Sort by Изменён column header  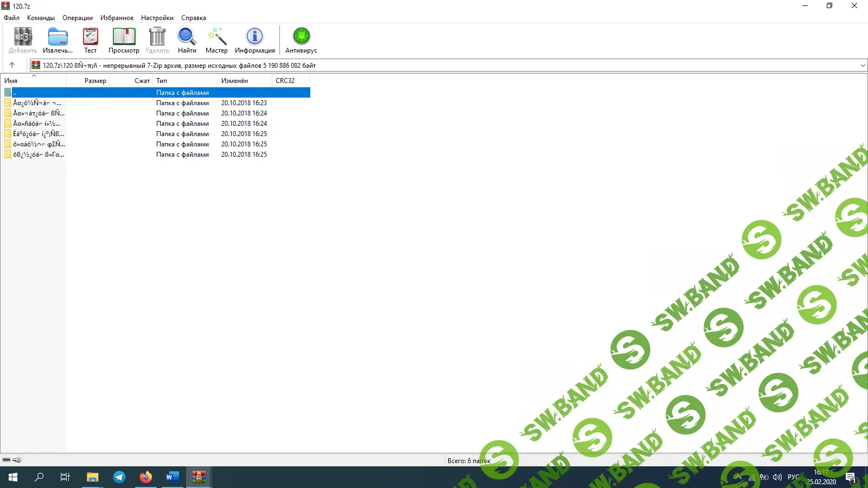click(244, 81)
